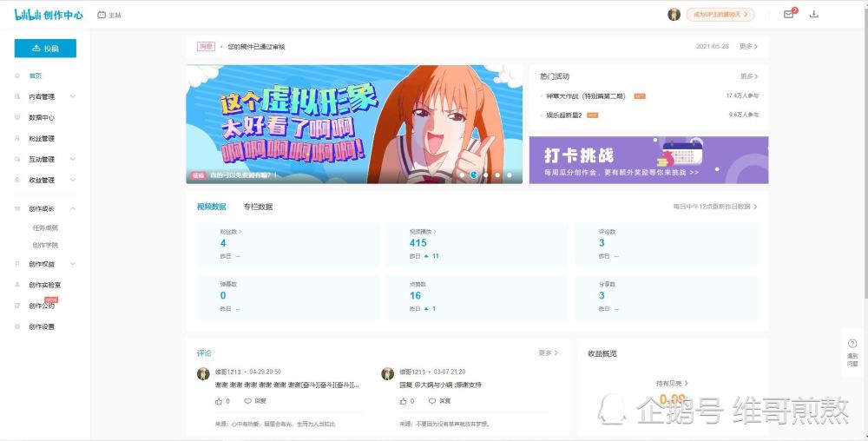The image size is (868, 441).
Task: Click video plays value 415
Action: [x=418, y=243]
